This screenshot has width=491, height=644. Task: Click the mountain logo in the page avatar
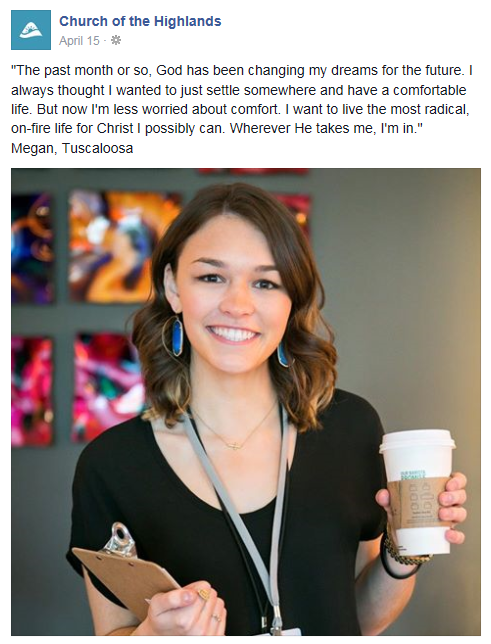click(31, 30)
